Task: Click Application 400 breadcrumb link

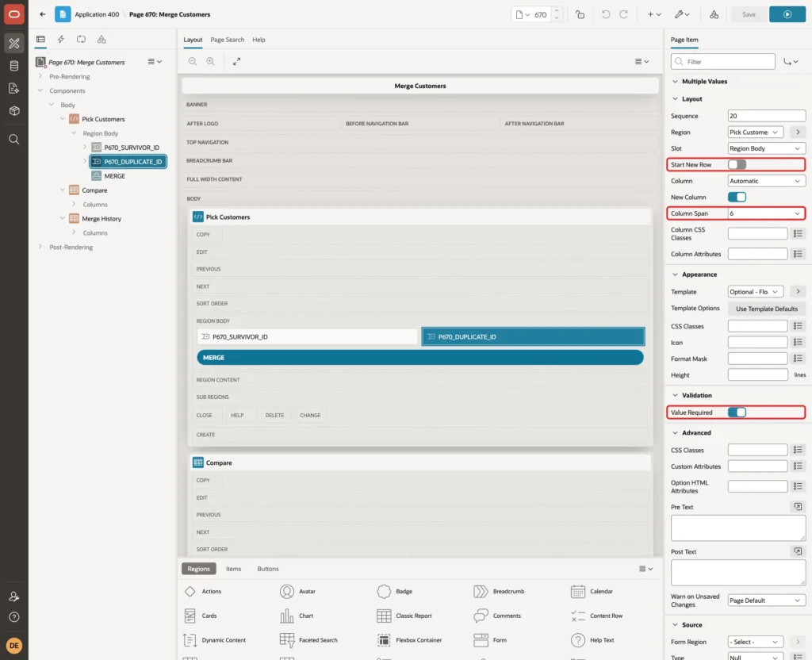Action: (x=97, y=14)
